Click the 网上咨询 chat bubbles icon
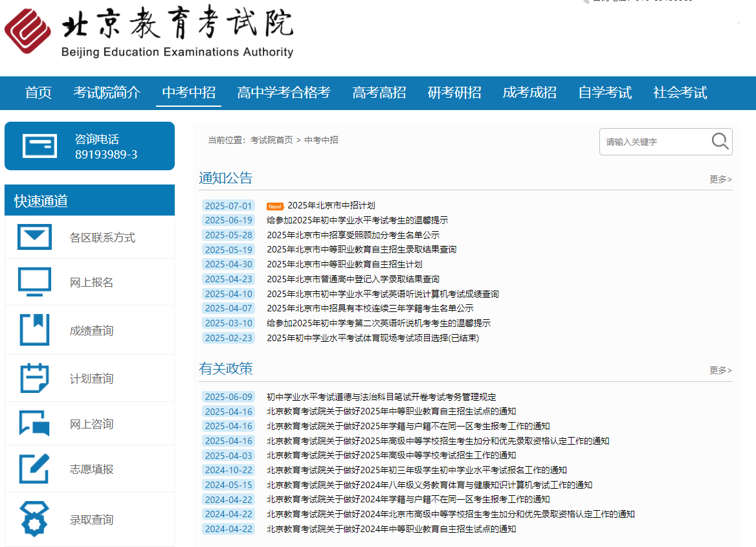756x547 pixels. click(x=35, y=424)
